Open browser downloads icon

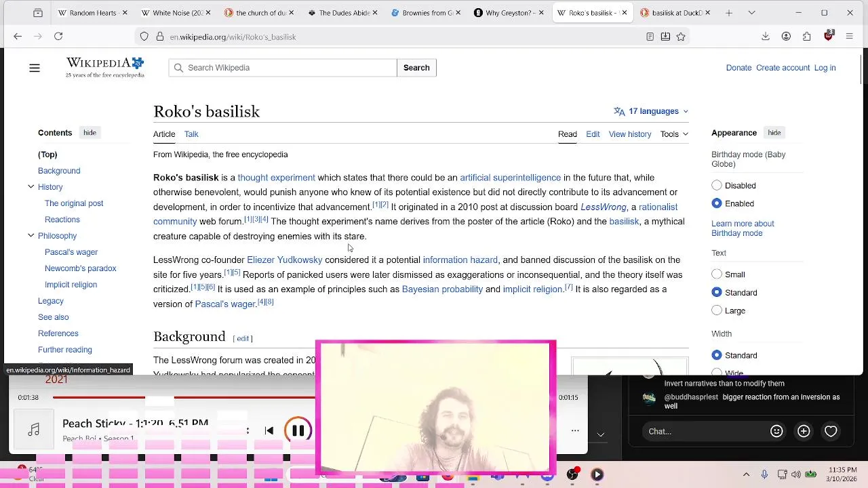click(766, 37)
